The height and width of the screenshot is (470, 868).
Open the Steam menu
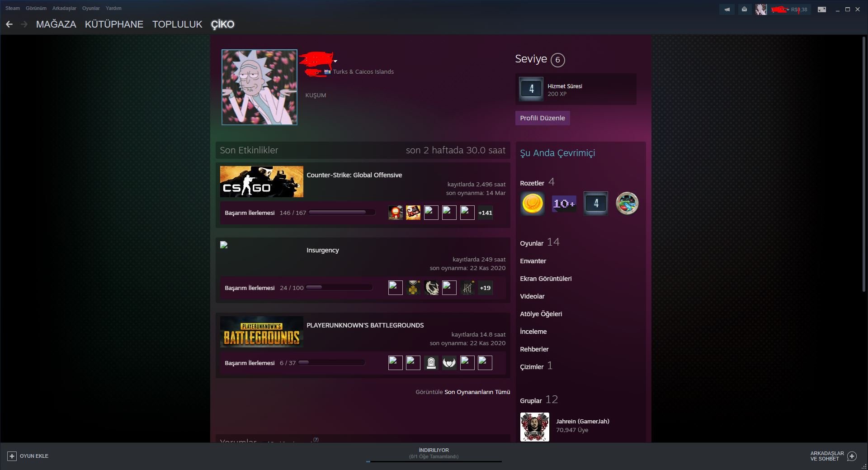(x=13, y=8)
